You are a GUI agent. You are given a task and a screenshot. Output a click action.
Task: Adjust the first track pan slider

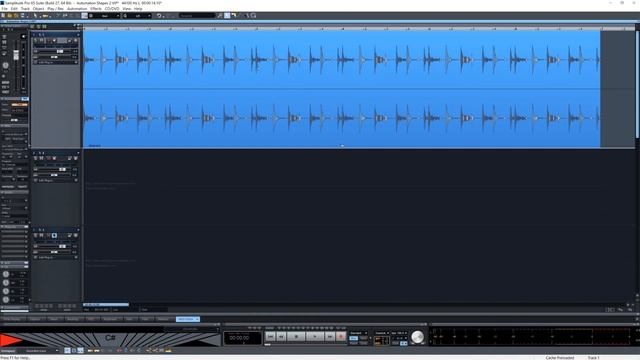(x=53, y=57)
